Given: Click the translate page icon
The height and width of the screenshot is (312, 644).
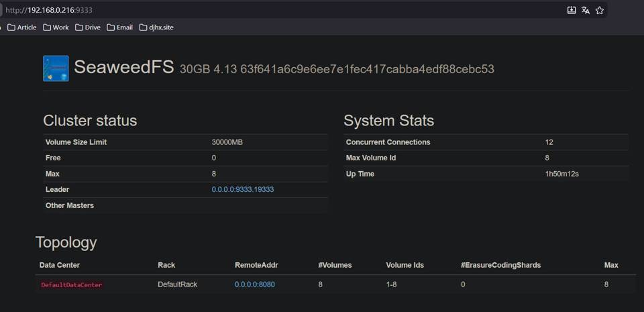Looking at the screenshot, I should coord(586,10).
